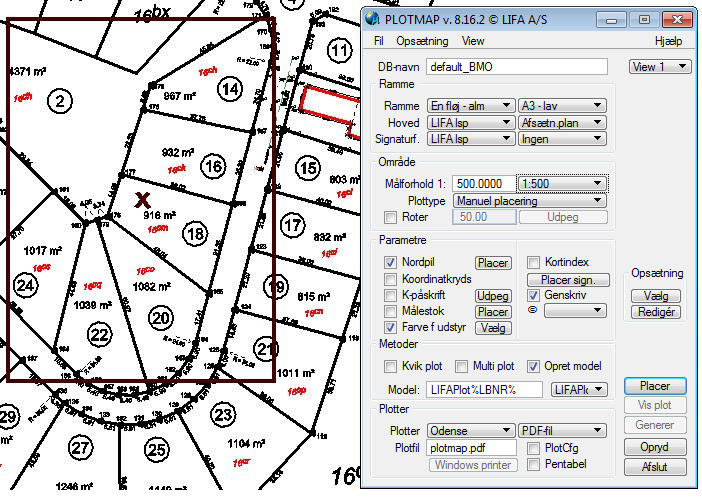Toggle the Opret model checkbox
The image size is (702, 500).
(533, 367)
